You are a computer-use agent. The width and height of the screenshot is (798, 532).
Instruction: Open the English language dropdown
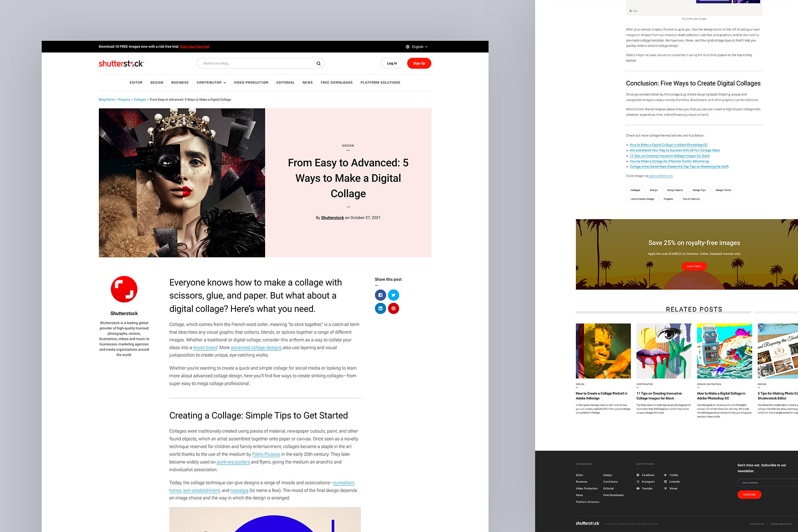(417, 47)
